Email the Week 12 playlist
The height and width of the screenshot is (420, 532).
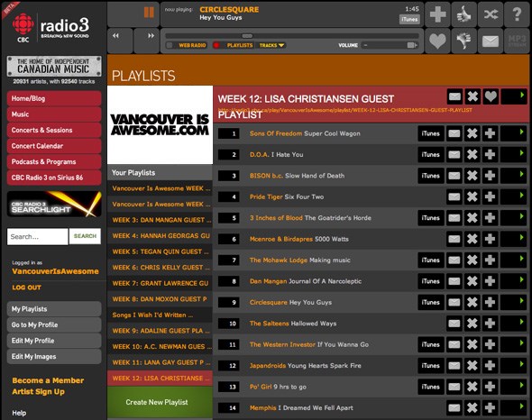click(454, 96)
